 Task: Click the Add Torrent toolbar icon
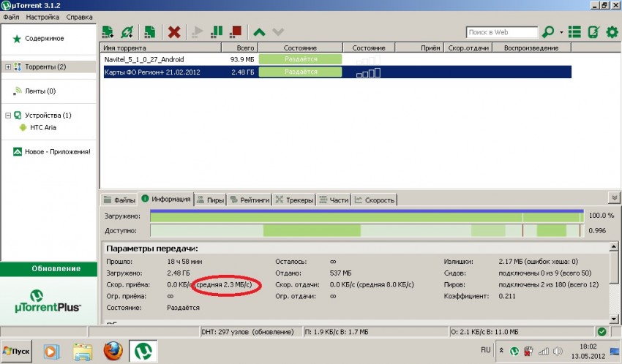(108, 31)
